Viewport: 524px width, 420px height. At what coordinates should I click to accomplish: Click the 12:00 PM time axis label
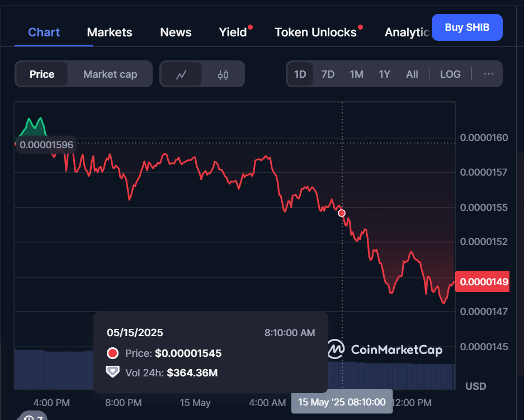click(412, 403)
